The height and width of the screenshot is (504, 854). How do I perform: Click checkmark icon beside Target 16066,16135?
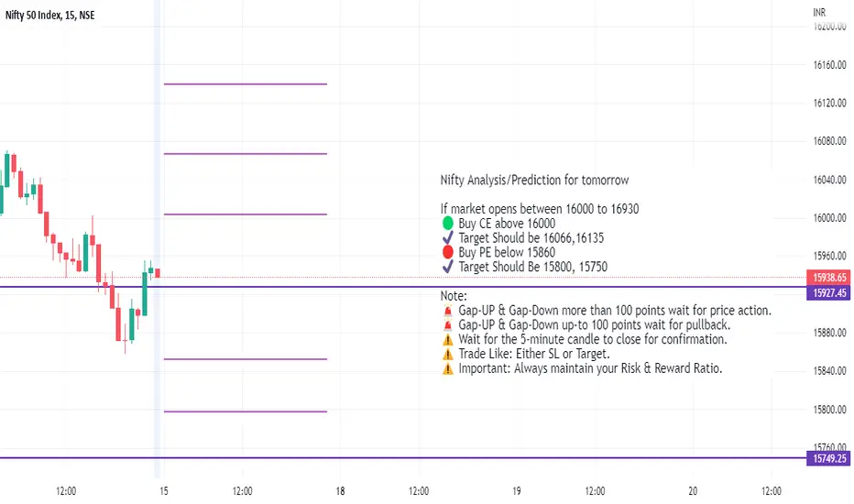(x=448, y=237)
